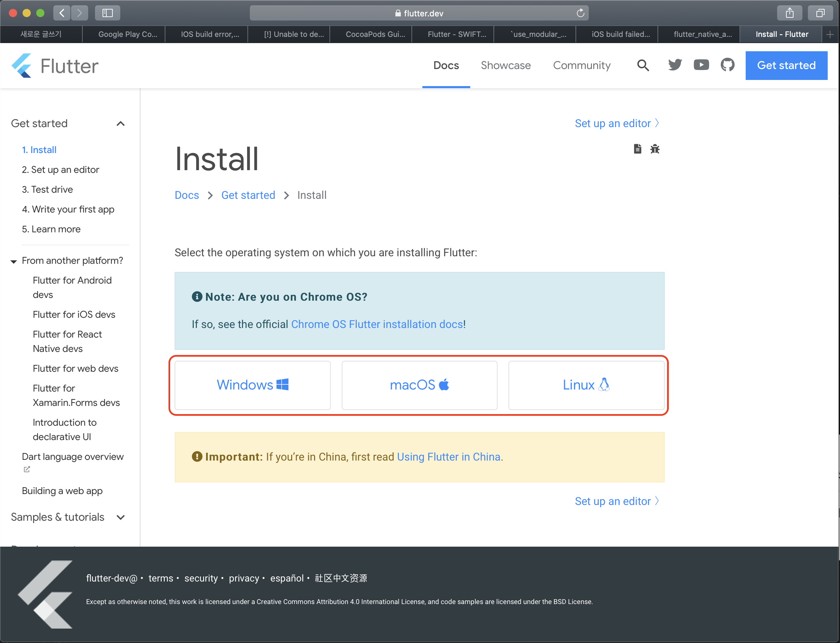Click the Safari reload page icon

[580, 13]
